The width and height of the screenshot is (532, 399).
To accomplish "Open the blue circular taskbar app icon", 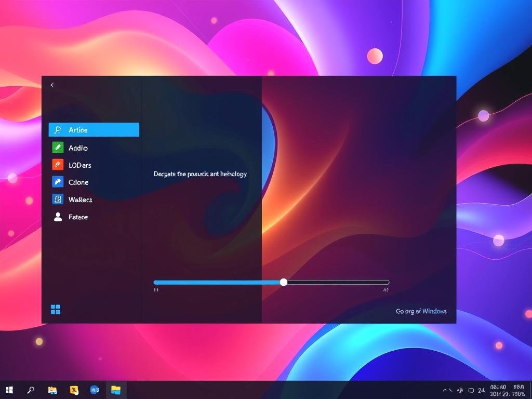I will 95,390.
